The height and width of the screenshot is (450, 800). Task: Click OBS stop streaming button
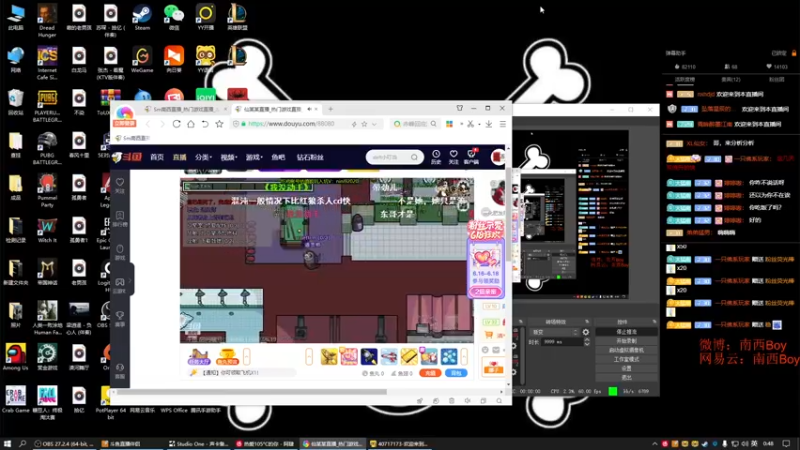tap(627, 332)
